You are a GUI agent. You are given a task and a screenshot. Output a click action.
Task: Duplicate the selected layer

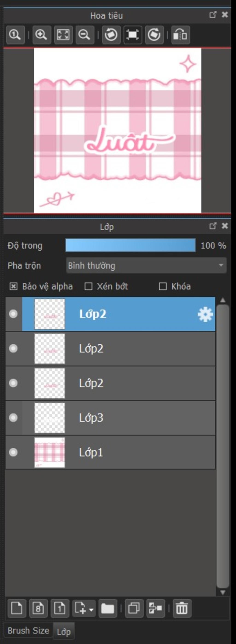[x=134, y=608]
